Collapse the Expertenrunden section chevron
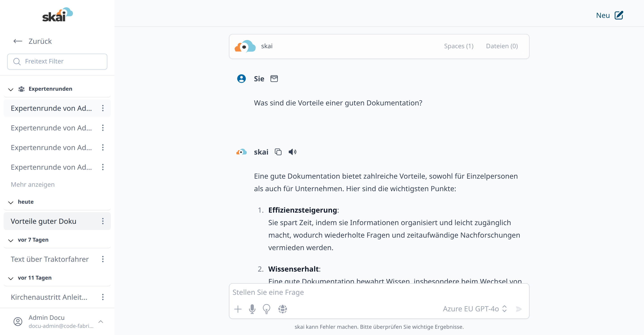Viewport: 644px width, 335px height. 11,89
